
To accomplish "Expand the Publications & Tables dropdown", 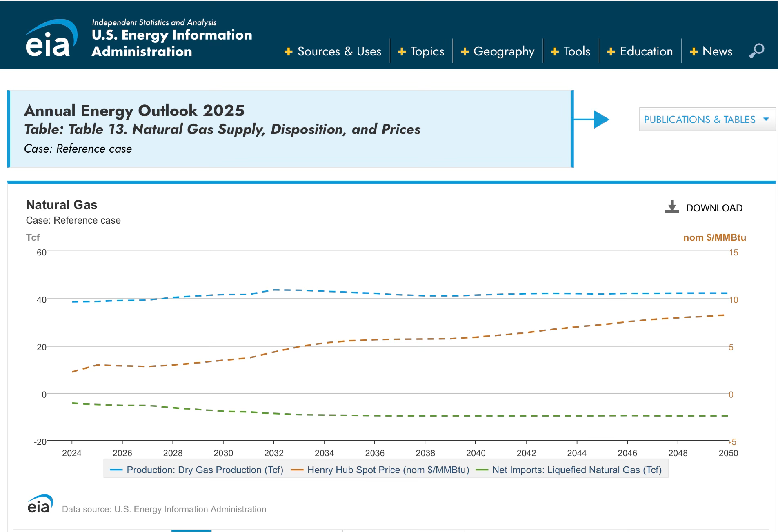I will pyautogui.click(x=707, y=120).
